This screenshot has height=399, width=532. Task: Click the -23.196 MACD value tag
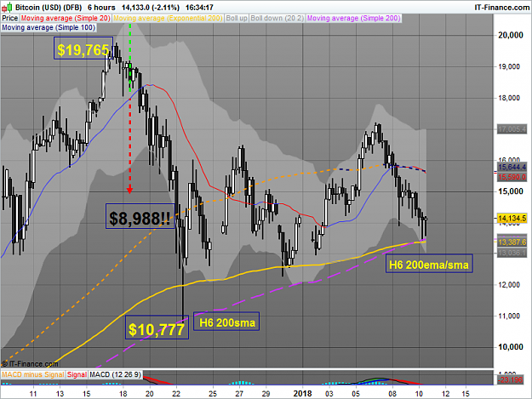[510, 379]
